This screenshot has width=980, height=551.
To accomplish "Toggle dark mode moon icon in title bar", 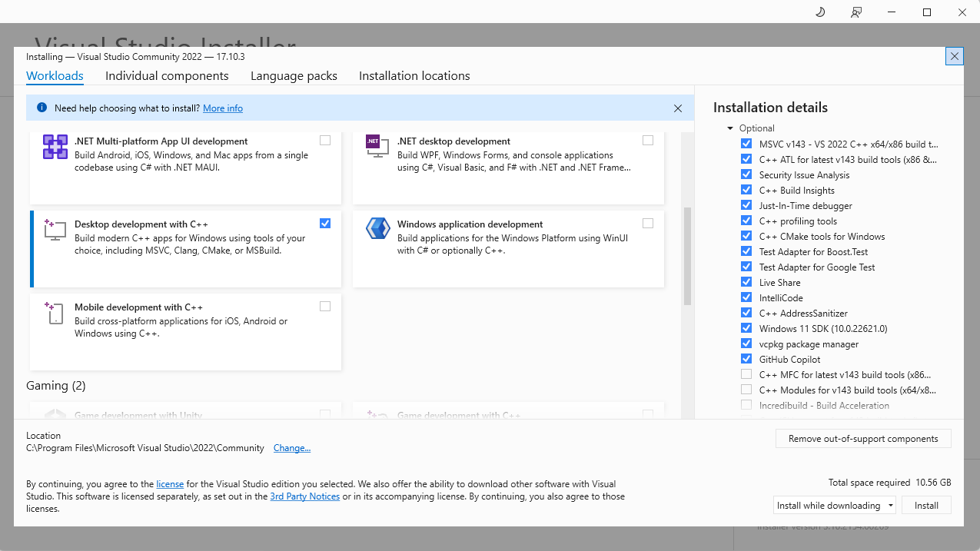I will [x=819, y=12].
